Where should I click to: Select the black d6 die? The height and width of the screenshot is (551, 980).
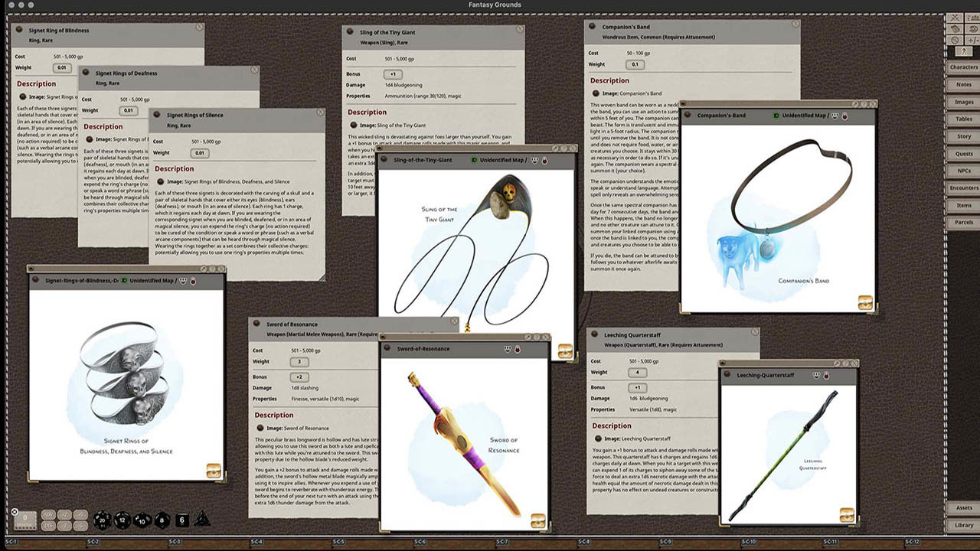(181, 520)
